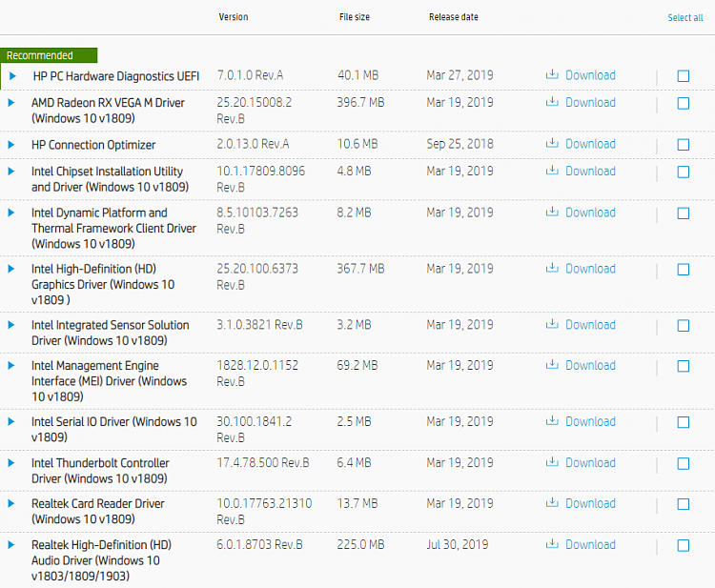The height and width of the screenshot is (588, 715).
Task: Click Download text link for Intel Dynamic Platform driver
Action: tap(590, 213)
